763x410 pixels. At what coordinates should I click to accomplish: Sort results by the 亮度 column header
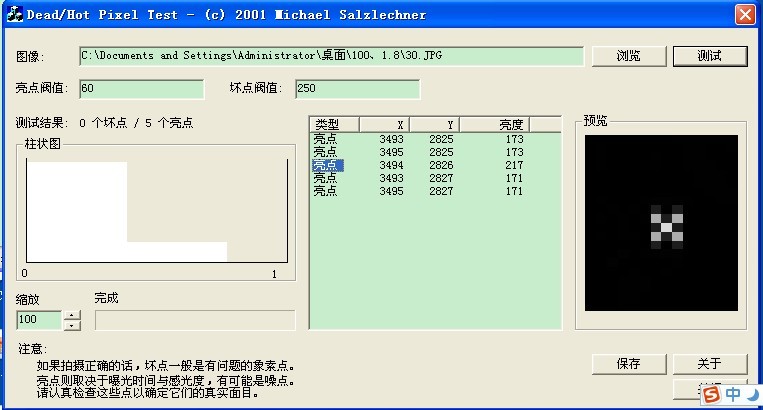[x=494, y=125]
